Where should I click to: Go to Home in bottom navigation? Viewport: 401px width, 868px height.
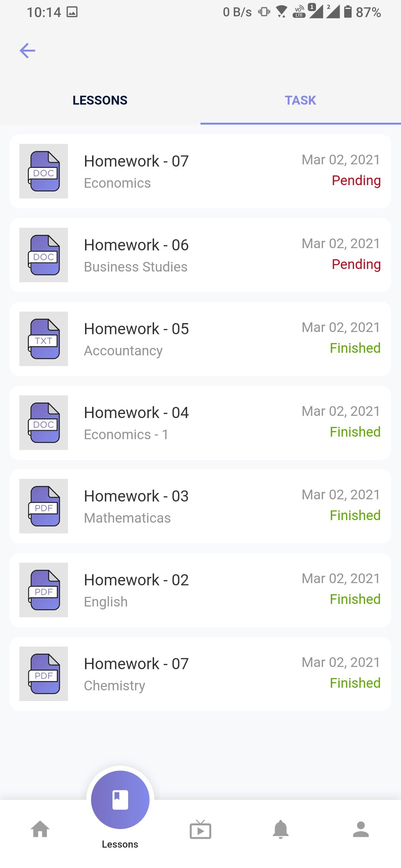40,829
